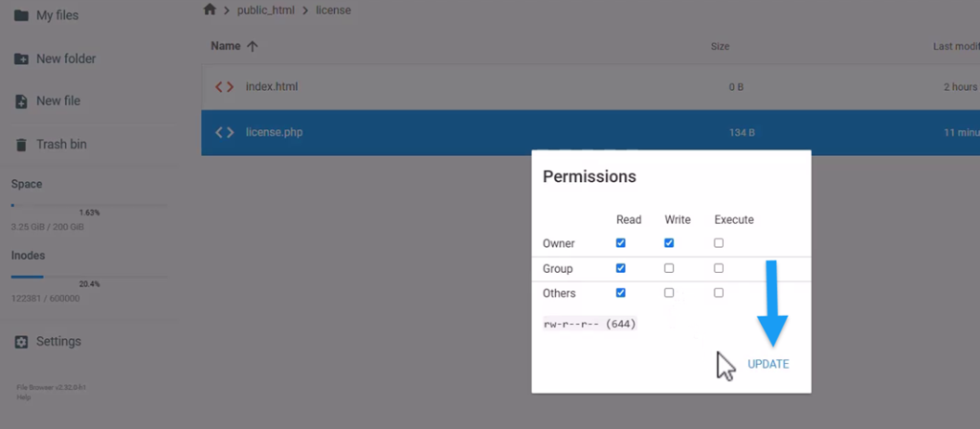980x429 pixels.
Task: Click the rw-r--r-- (644) permission text
Action: pyautogui.click(x=590, y=324)
